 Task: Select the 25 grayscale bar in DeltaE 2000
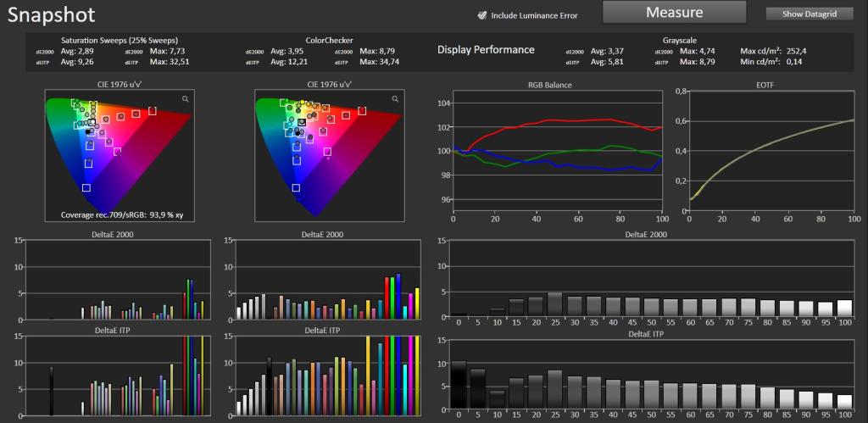coord(554,304)
